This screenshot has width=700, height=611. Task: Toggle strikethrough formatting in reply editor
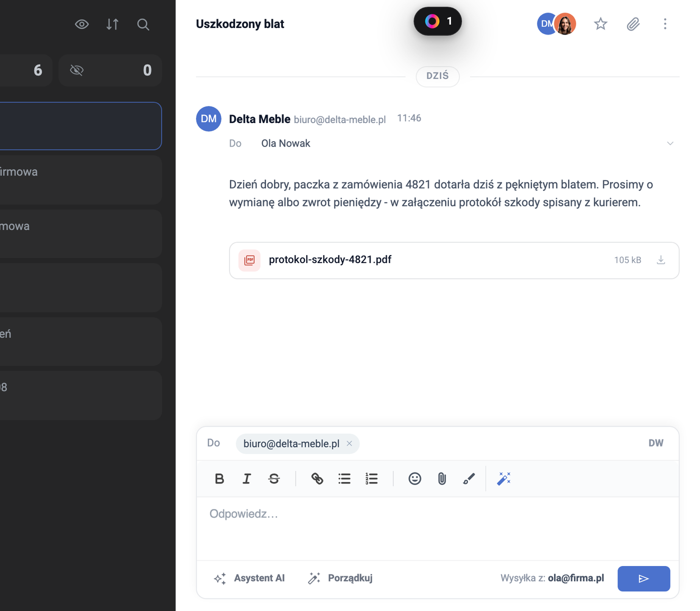[x=274, y=478]
